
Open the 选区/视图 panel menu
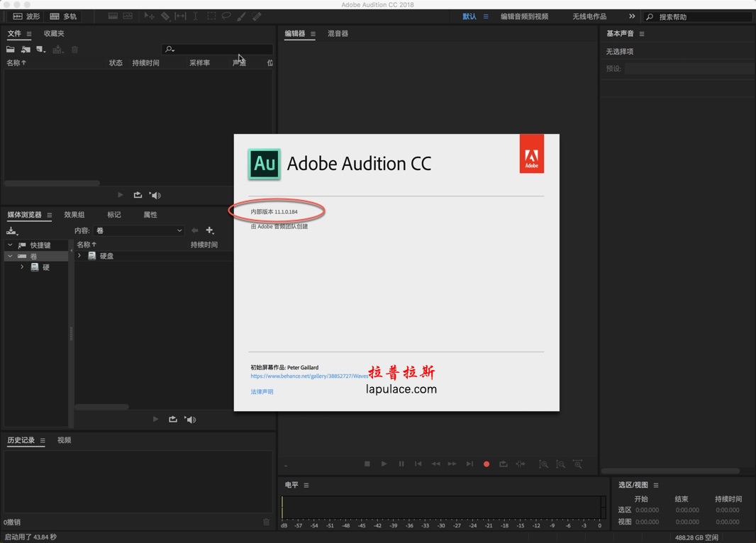coord(656,485)
